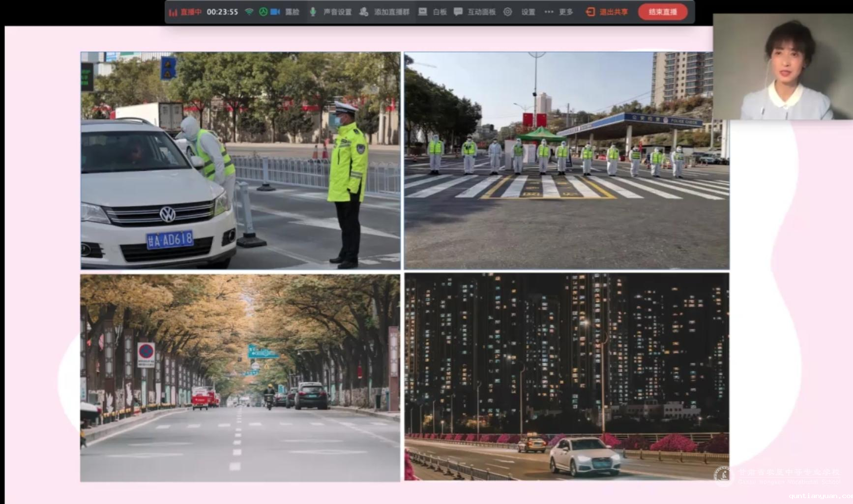Image resolution: width=853 pixels, height=504 pixels.
Task: Click the live status bars icon
Action: pos(173,12)
